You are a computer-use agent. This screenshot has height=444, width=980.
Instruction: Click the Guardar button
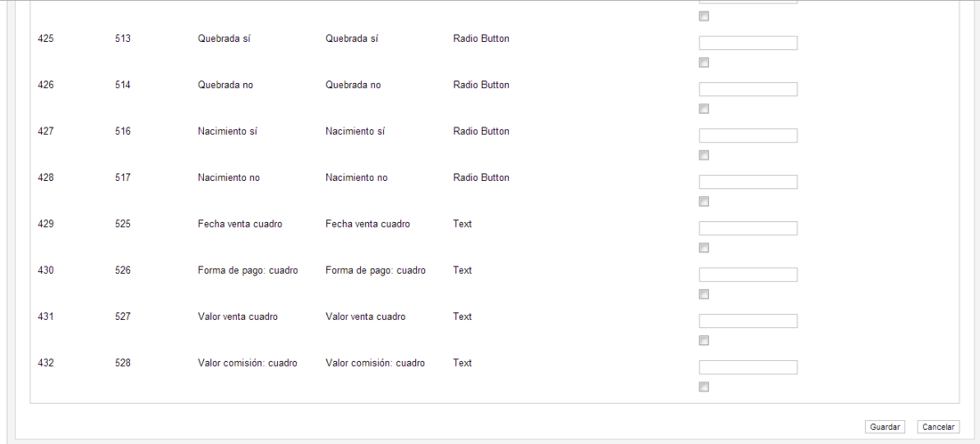[885, 427]
